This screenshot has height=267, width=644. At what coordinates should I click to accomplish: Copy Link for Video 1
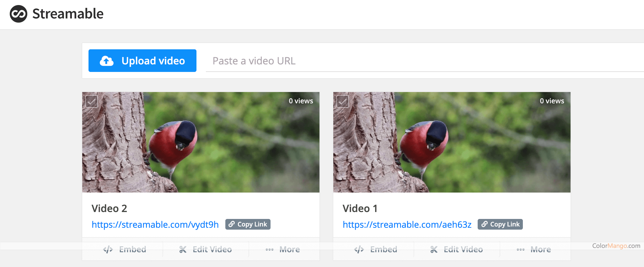coord(500,224)
